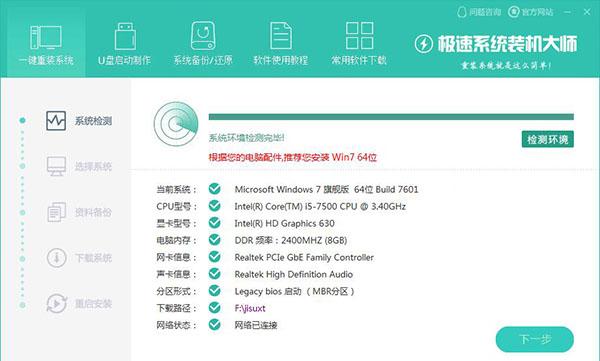Click the 系统环境检测完毕 status text
The width and height of the screenshot is (600, 361).
click(x=246, y=138)
